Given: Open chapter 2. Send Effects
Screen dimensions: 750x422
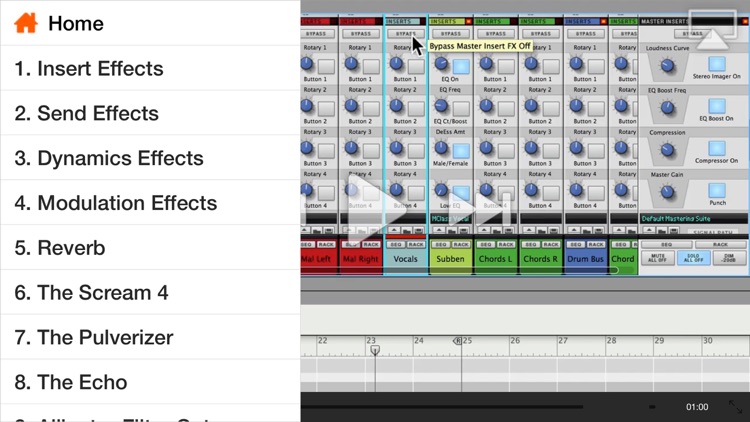Looking at the screenshot, I should 150,113.
